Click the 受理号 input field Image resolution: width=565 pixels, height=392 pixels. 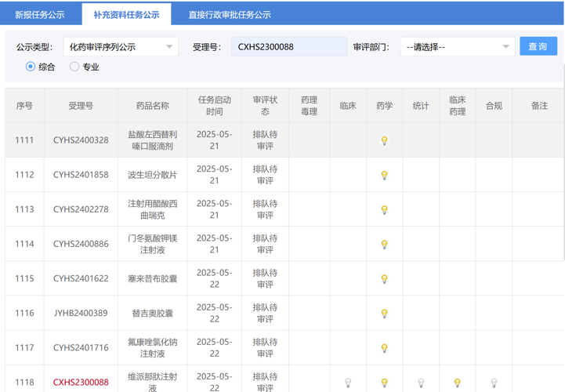tap(289, 47)
